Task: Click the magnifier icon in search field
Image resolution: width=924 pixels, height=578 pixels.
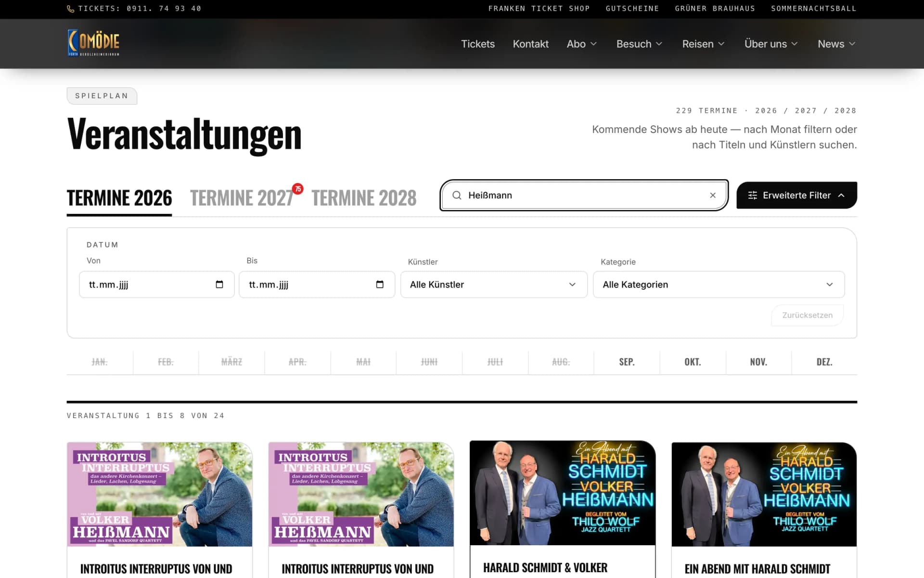Action: (457, 195)
